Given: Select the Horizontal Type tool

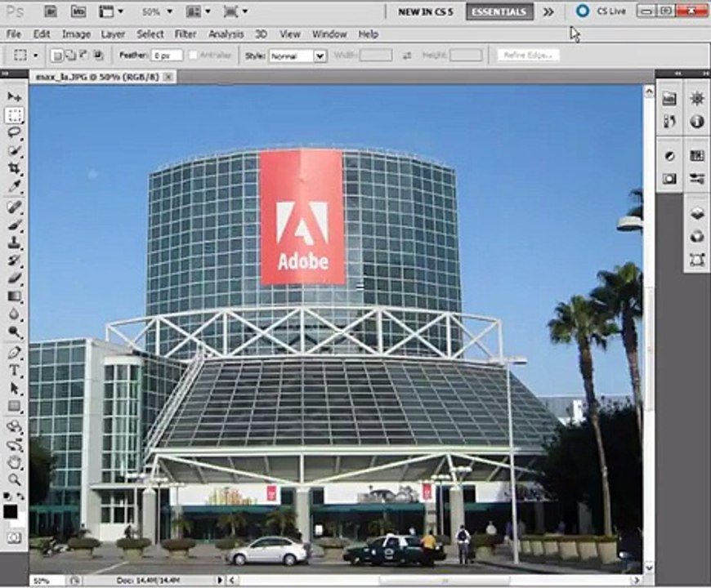Looking at the screenshot, I should pos(14,371).
